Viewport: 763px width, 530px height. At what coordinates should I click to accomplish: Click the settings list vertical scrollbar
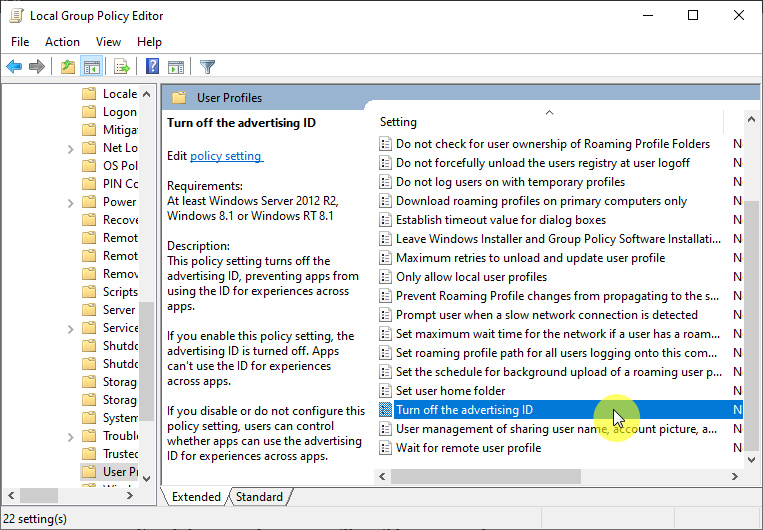point(751,300)
